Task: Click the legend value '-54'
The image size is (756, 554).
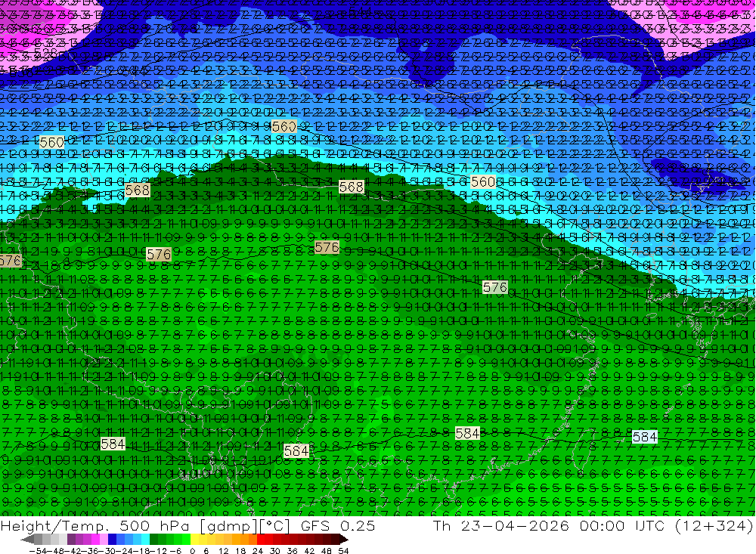Action: pyautogui.click(x=38, y=551)
